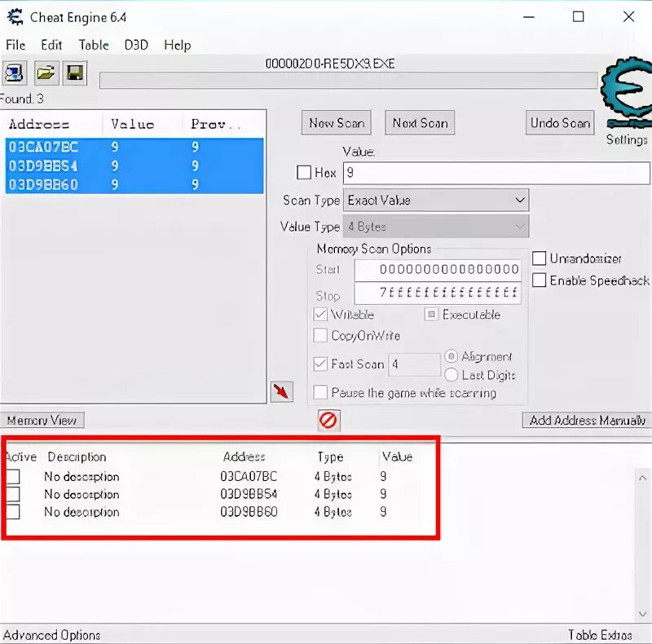The image size is (652, 644).
Task: Click the Undo Scan button
Action: 560,123
